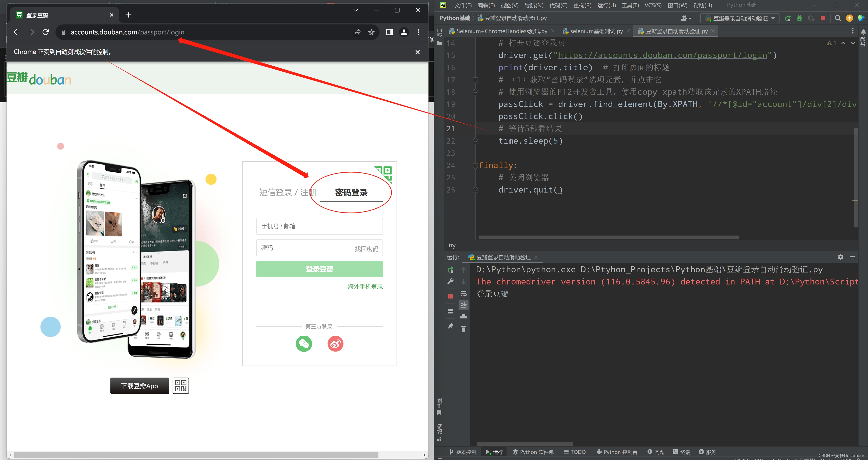
Task: Click the douban logo
Action: tap(39, 79)
